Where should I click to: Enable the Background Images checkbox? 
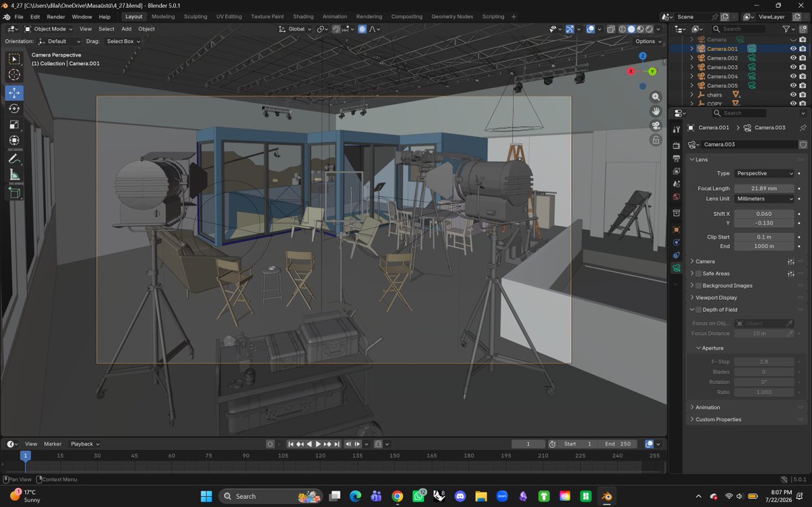698,286
